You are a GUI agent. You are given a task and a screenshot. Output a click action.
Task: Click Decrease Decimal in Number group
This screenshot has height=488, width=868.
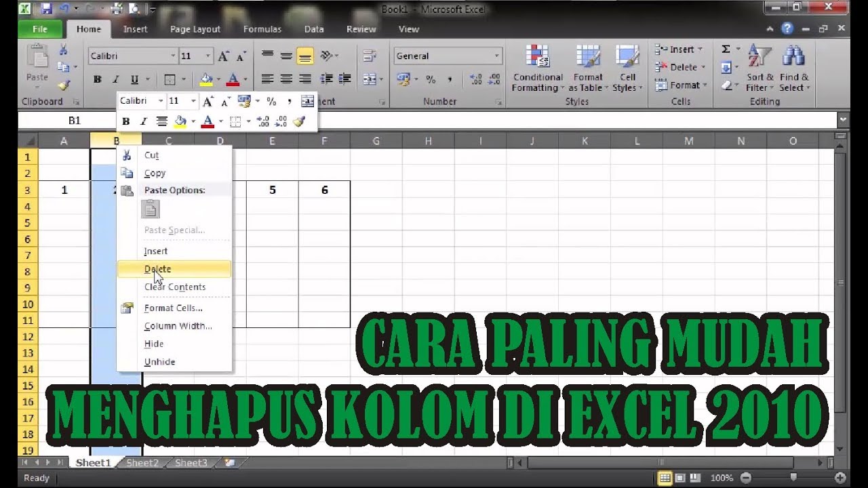pyautogui.click(x=494, y=79)
